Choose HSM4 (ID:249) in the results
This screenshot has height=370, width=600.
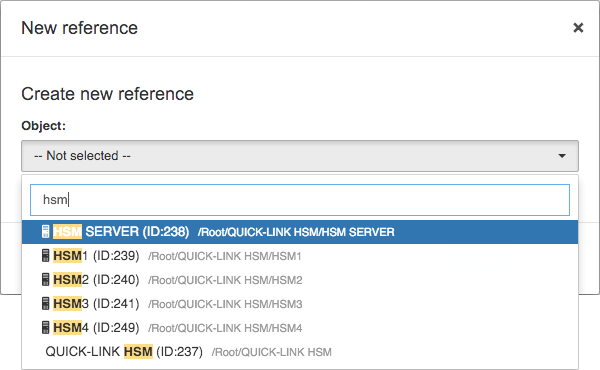point(300,328)
